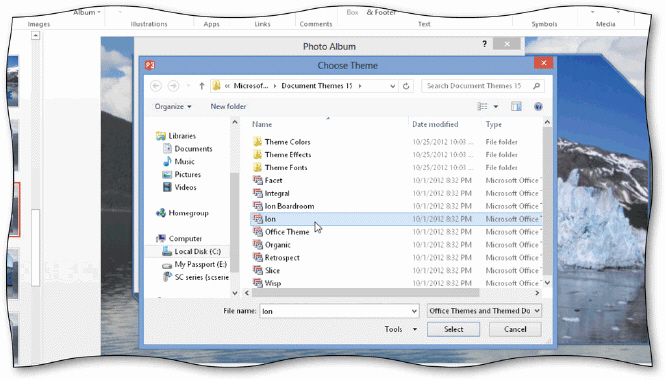The height and width of the screenshot is (380, 665).
Task: Select Homegroup in navigation pane
Action: click(188, 213)
